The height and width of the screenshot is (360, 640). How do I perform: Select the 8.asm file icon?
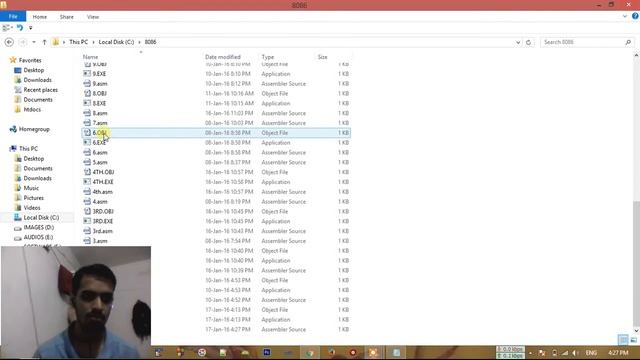pyautogui.click(x=87, y=113)
